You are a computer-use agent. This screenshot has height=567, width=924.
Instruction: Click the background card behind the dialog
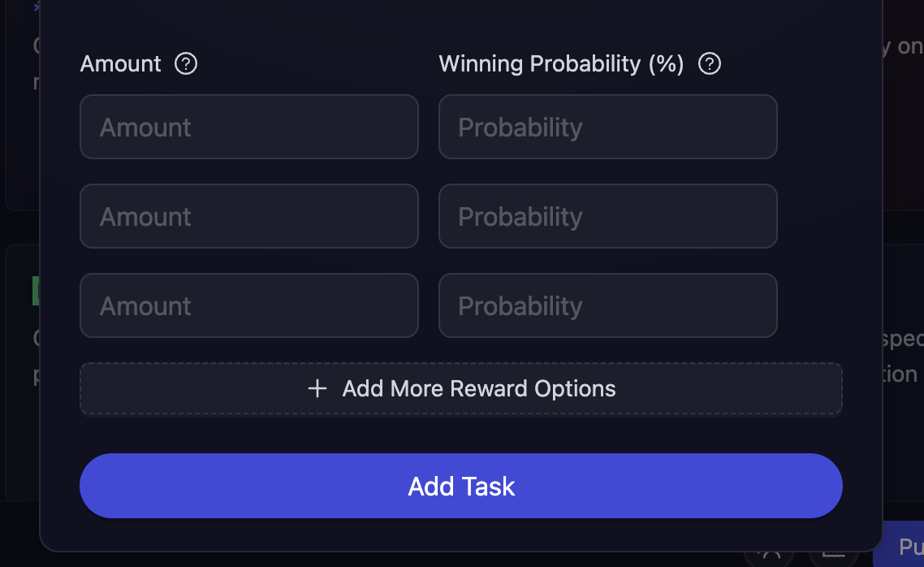pos(20,366)
